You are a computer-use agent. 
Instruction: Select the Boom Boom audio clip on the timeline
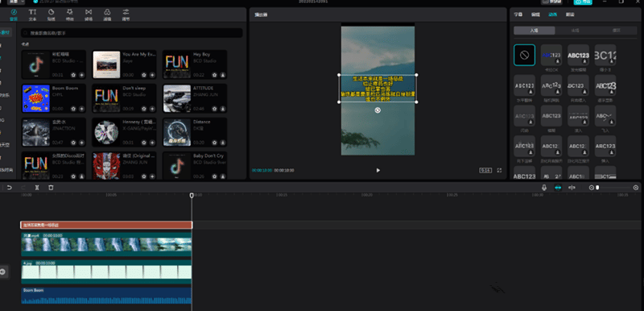(x=106, y=296)
